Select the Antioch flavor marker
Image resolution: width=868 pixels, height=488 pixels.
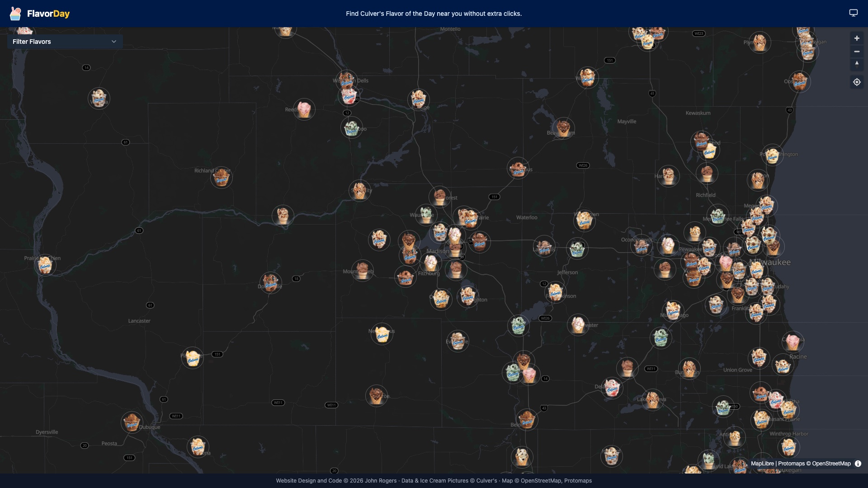735,437
